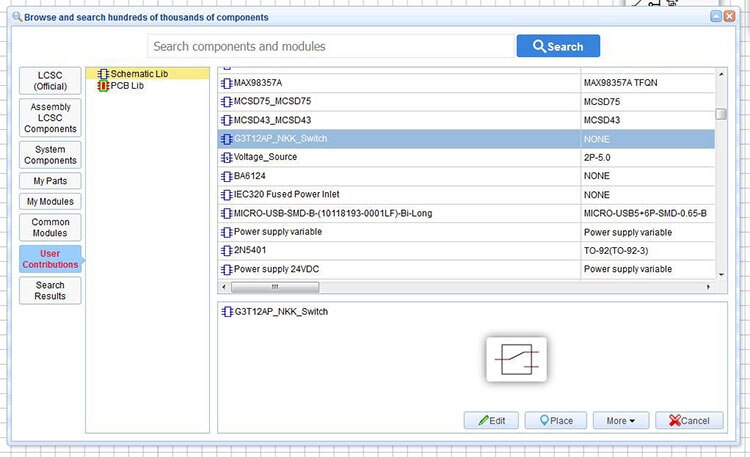Show the Search Results tab

click(x=50, y=290)
